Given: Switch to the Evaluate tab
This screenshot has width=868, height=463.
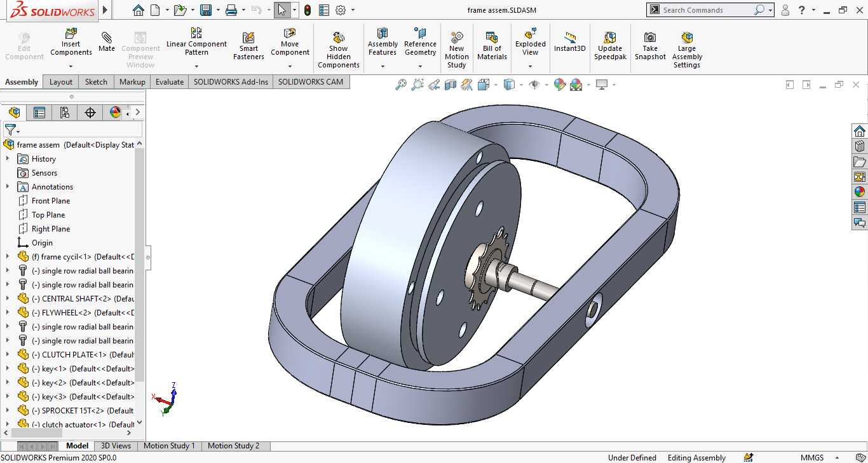Looking at the screenshot, I should pos(170,82).
